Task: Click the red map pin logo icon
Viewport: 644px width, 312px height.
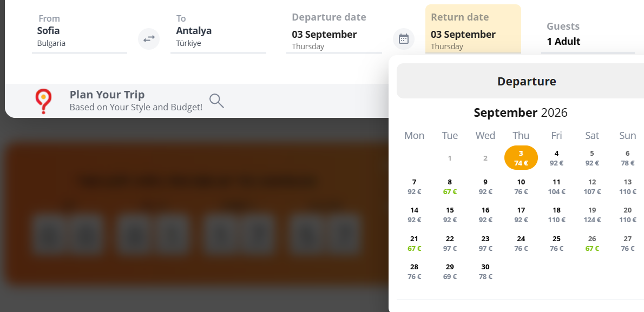Action: coord(43,101)
